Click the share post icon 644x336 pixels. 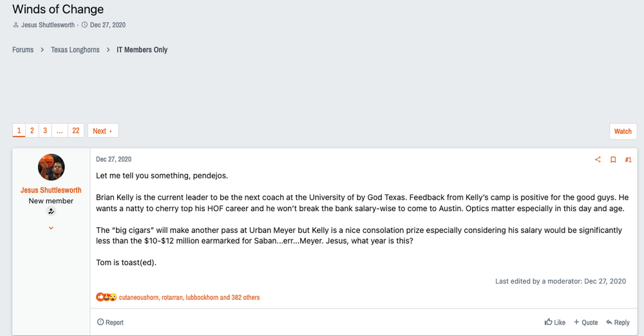[598, 160]
